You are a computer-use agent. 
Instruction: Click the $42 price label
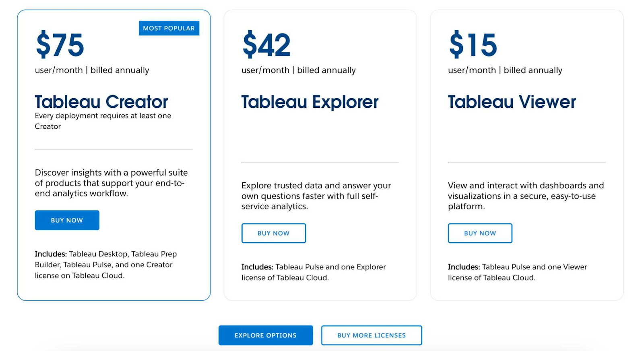pos(266,44)
